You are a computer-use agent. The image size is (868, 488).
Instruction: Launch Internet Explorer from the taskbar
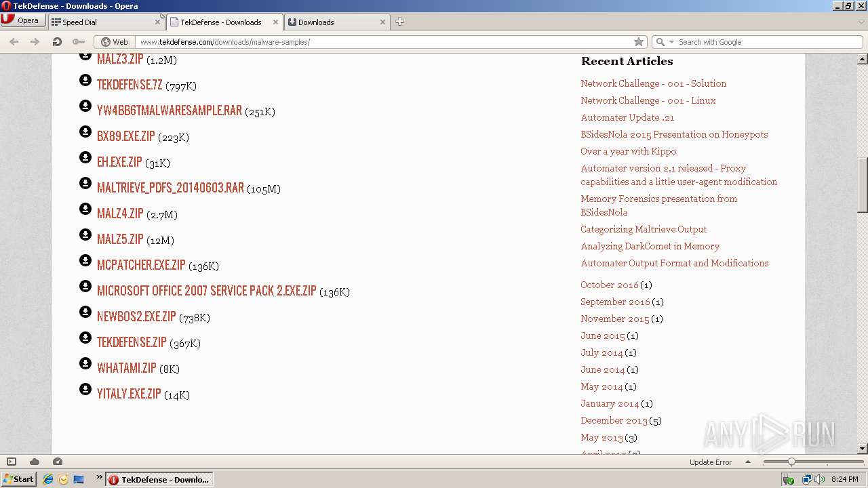48,479
